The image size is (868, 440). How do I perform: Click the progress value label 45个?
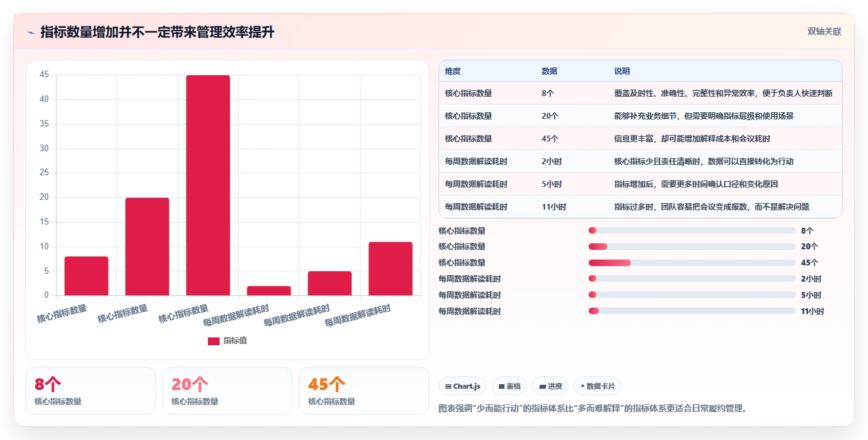click(x=810, y=263)
